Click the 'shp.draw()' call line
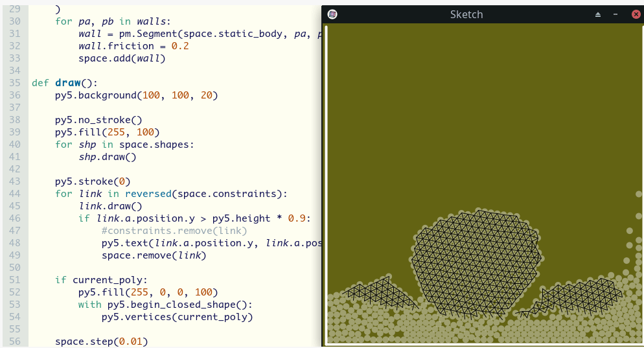This screenshot has height=348, width=644. 108,157
